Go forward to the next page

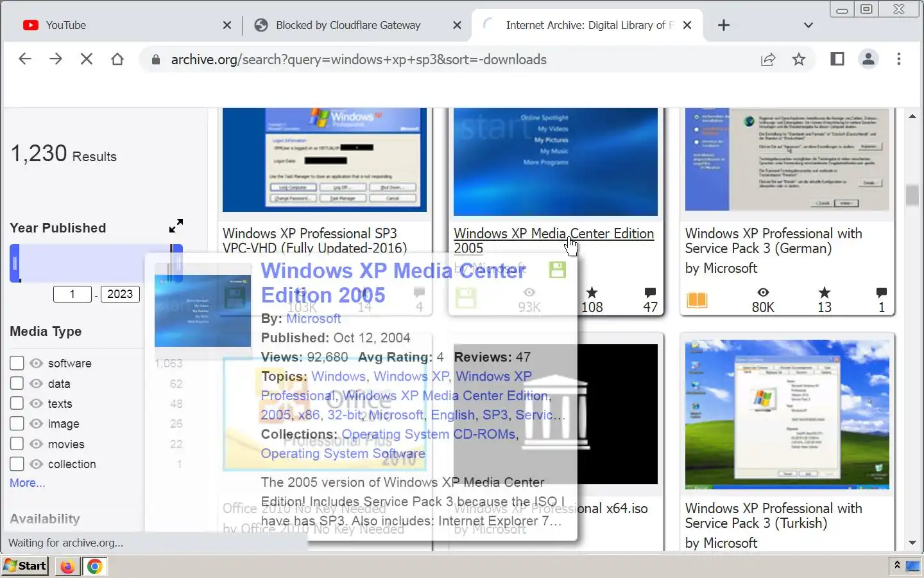point(56,59)
